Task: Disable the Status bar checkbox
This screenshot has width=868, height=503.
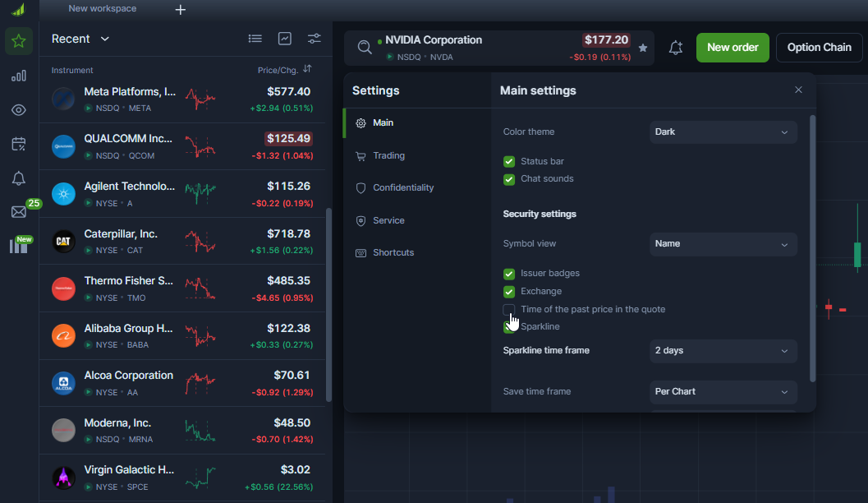Action: coord(509,162)
